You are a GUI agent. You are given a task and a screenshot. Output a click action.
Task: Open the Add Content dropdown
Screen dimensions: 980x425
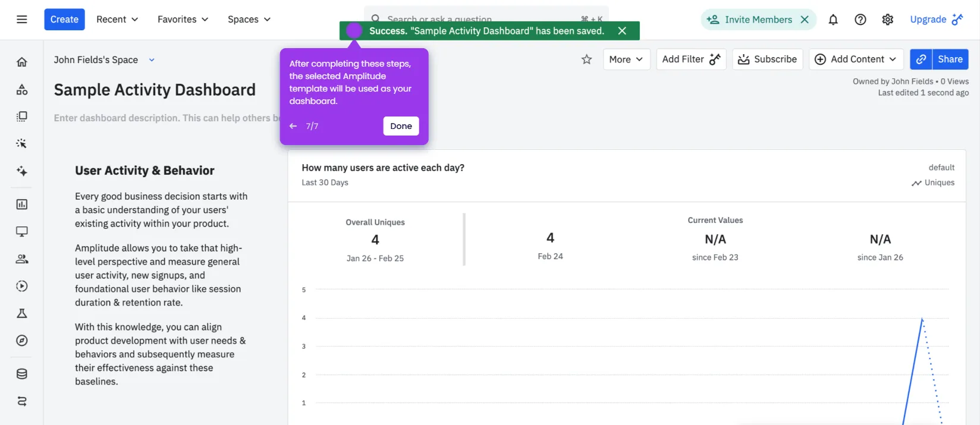856,59
